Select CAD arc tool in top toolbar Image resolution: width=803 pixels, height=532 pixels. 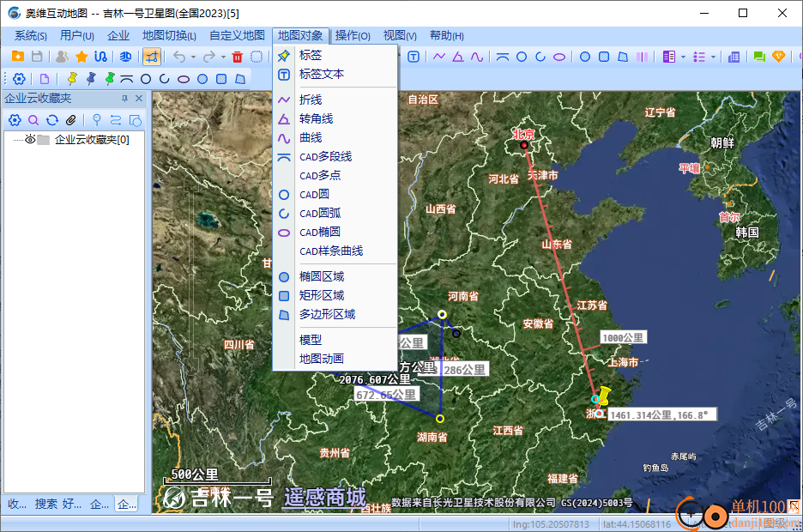(x=540, y=57)
